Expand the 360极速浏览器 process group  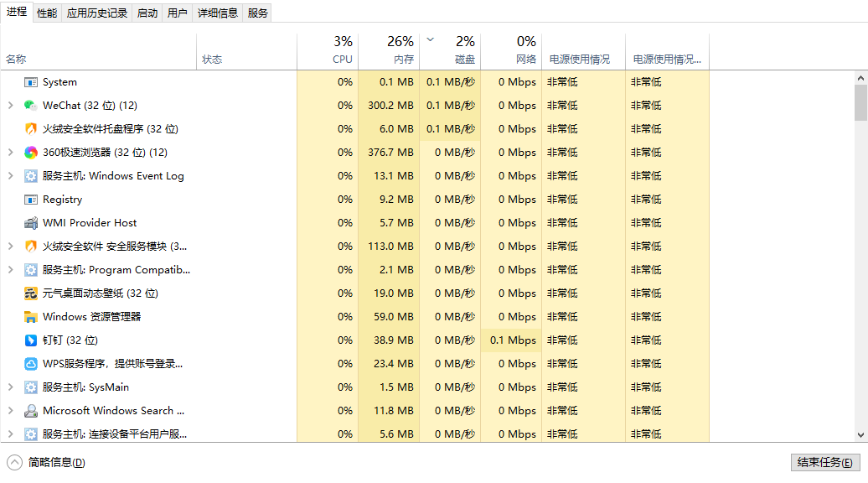coord(10,153)
